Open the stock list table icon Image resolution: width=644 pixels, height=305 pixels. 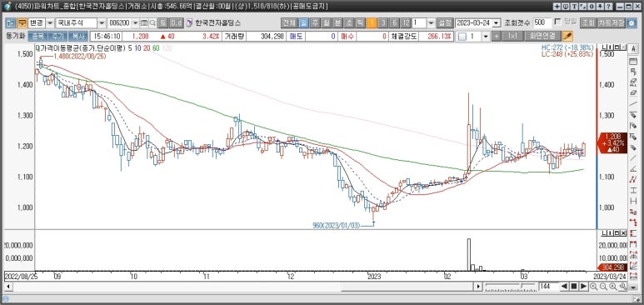[x=144, y=23]
